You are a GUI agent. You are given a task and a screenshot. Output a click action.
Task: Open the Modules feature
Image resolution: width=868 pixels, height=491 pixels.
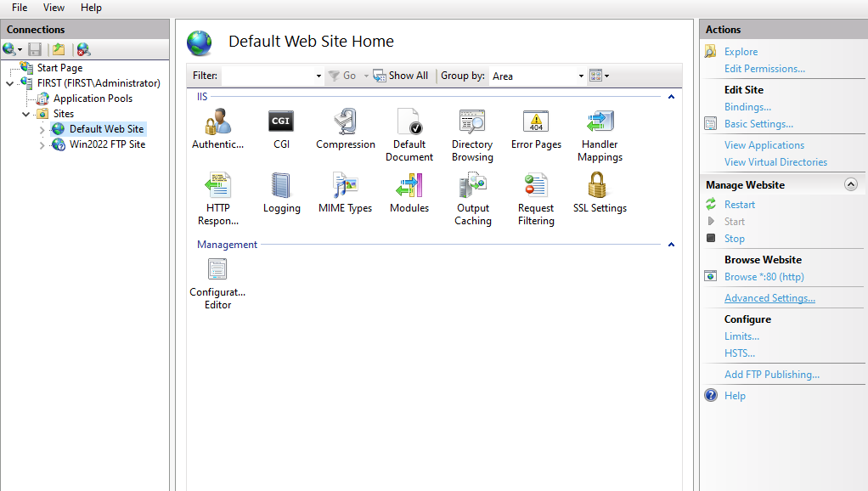(x=409, y=193)
